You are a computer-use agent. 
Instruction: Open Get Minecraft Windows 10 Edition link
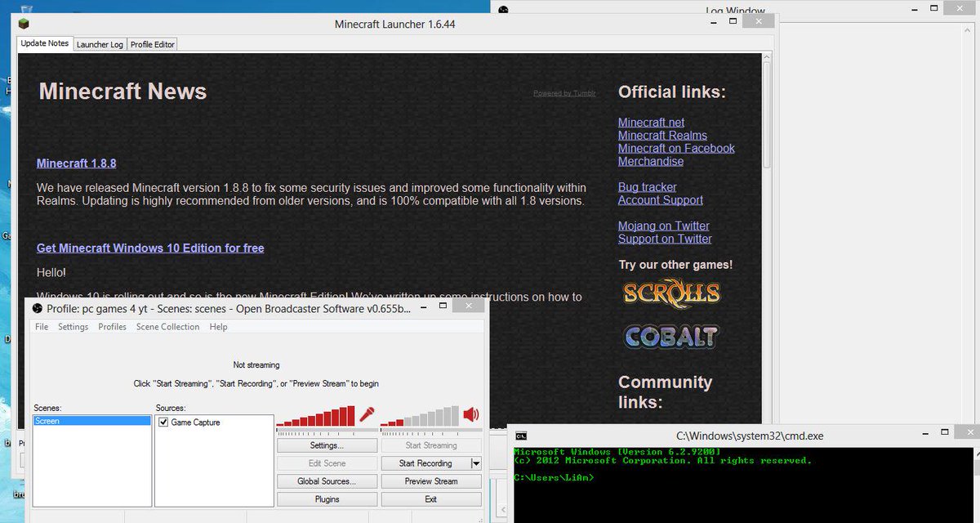150,248
